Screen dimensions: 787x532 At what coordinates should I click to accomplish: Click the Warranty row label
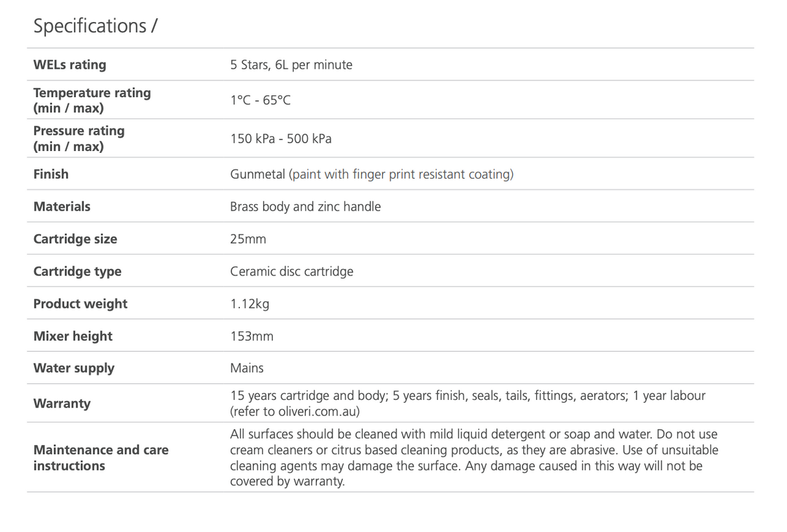(62, 403)
